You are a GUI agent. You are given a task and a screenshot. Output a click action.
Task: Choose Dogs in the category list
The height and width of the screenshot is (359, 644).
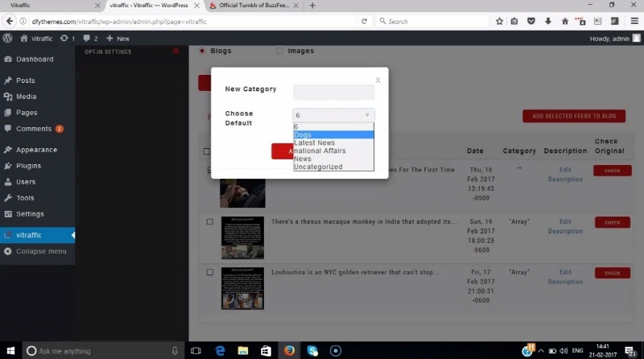tap(333, 134)
